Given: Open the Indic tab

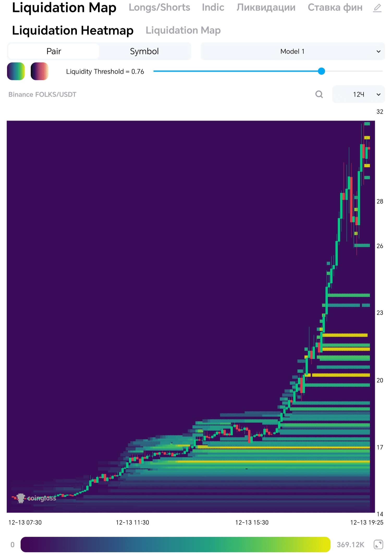Looking at the screenshot, I should coord(213,7).
